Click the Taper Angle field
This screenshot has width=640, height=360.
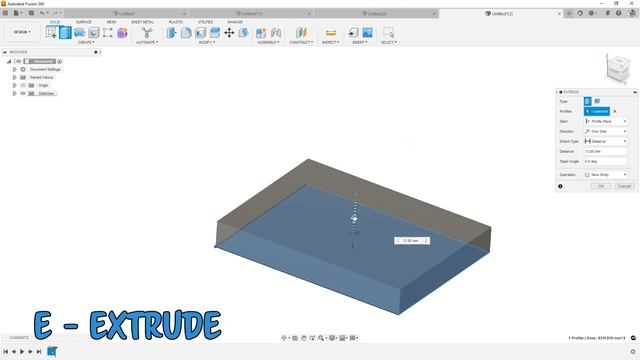[x=606, y=162]
